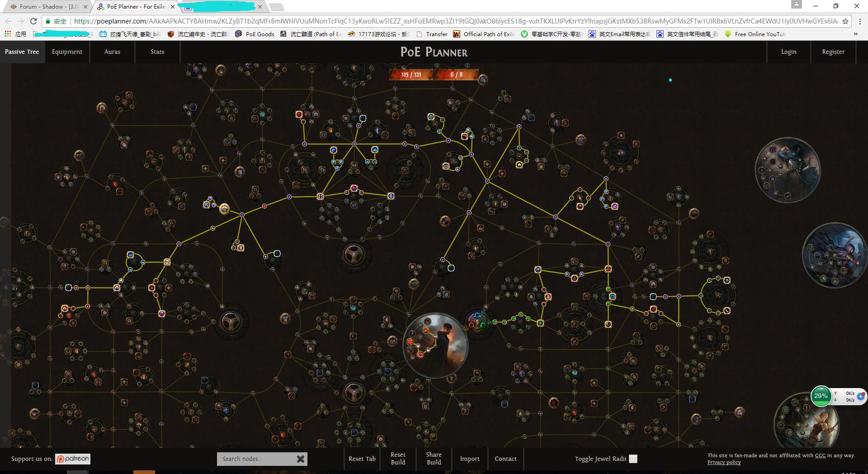Image resolution: width=868 pixels, height=474 pixels.
Task: Open the 17173 game forum bookmark
Action: [x=378, y=34]
